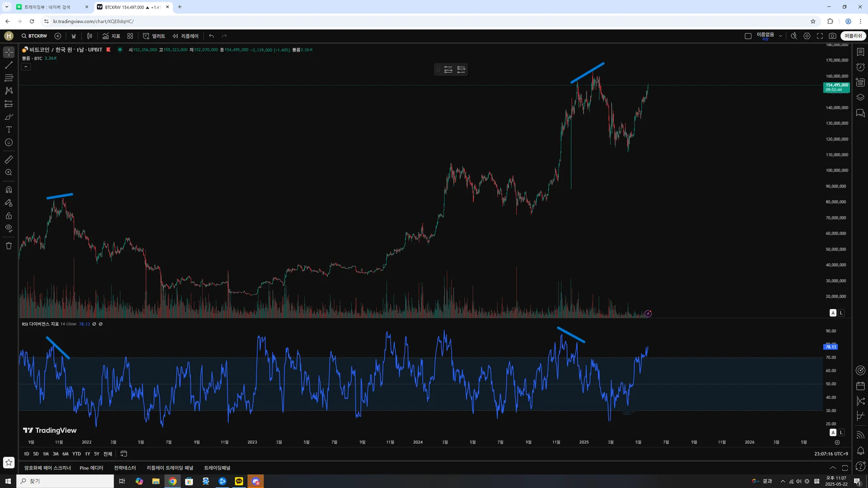Activate the magnet mode icon
Viewport: 868px width, 488px height.
(9, 190)
